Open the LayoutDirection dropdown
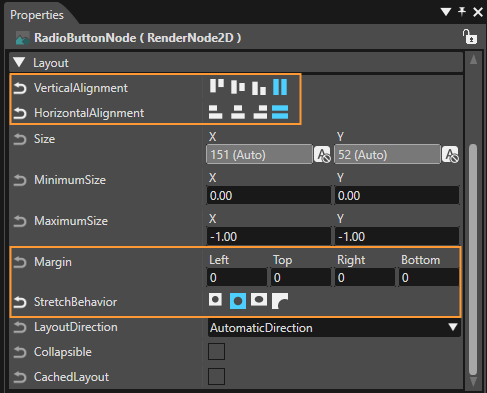The width and height of the screenshot is (487, 393). coord(334,328)
